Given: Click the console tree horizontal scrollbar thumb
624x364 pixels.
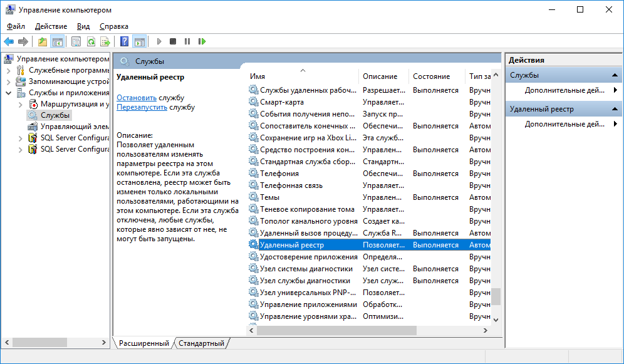Looking at the screenshot, I should pyautogui.click(x=40, y=342).
